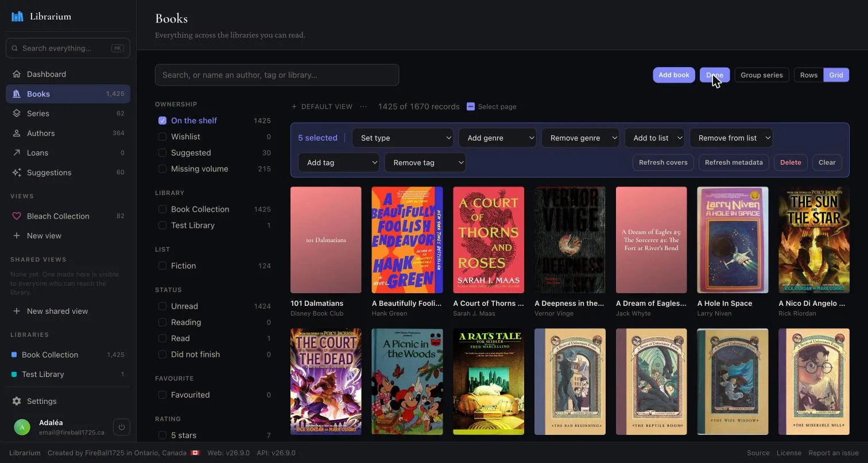Click the plus icon beside New view
The image size is (868, 463).
pyautogui.click(x=17, y=236)
